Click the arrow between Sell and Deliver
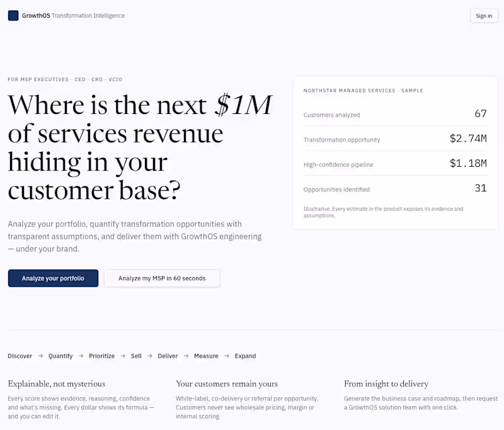The image size is (504, 430). (150, 356)
